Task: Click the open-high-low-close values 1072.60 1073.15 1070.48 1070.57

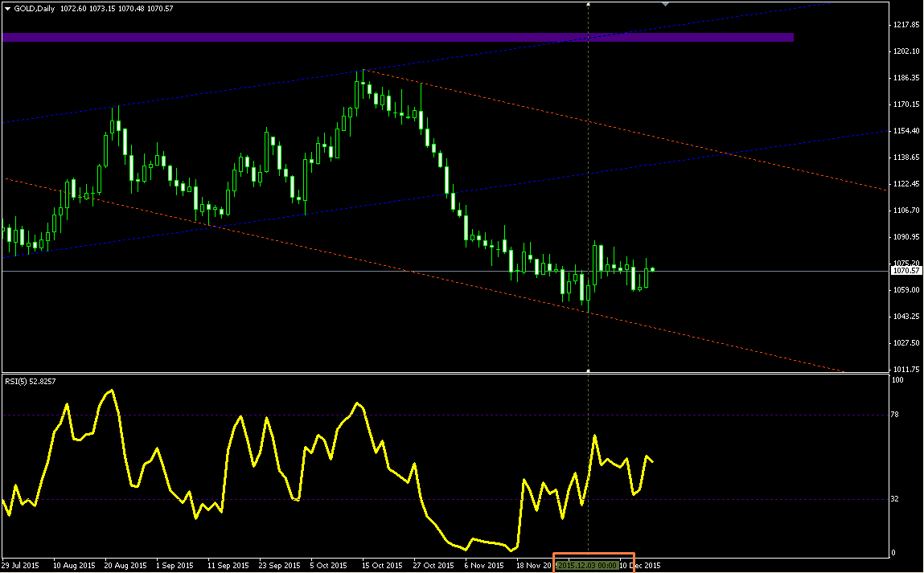Action: pyautogui.click(x=117, y=9)
